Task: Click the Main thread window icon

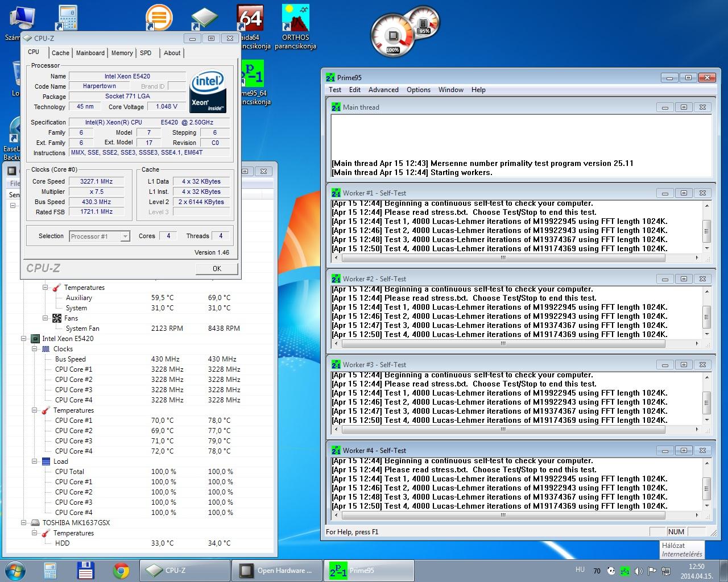Action: pos(336,107)
